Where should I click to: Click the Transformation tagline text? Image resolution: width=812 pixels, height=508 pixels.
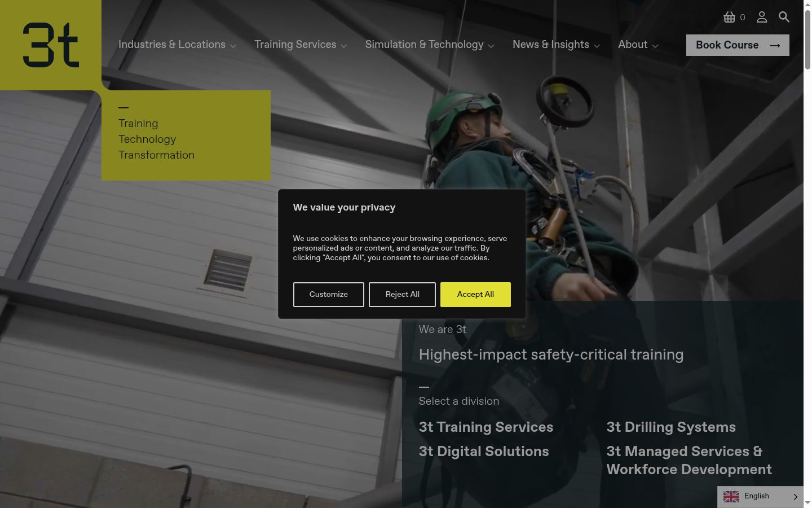[156, 155]
